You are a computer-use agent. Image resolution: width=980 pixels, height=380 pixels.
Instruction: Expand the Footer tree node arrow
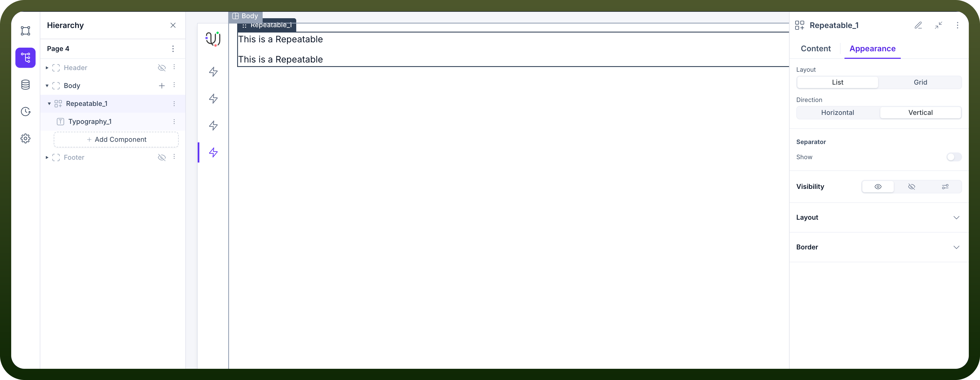(x=47, y=157)
